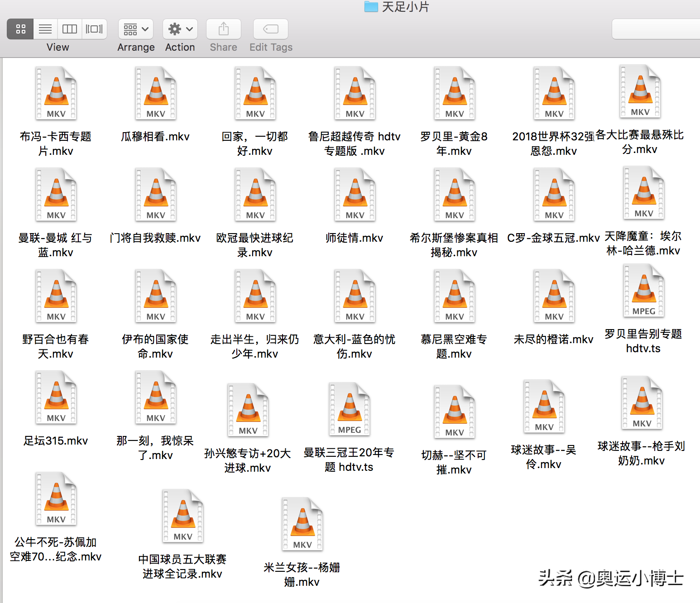Select 野百合也有春天.mkv file icon
700x603 pixels.
[56, 296]
